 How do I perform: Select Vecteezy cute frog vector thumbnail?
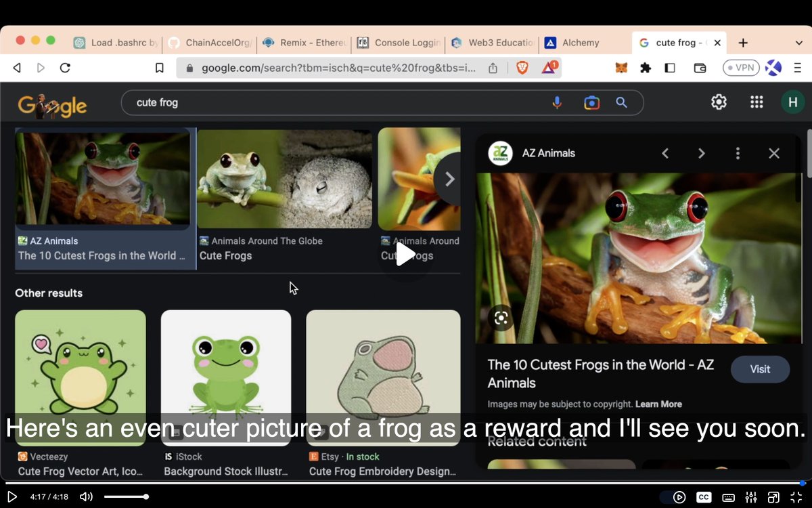click(x=81, y=378)
